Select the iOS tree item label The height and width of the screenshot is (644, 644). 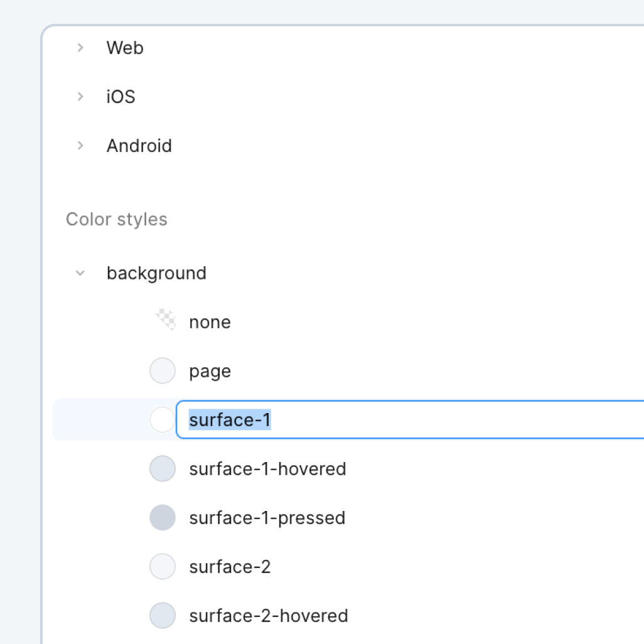[121, 97]
